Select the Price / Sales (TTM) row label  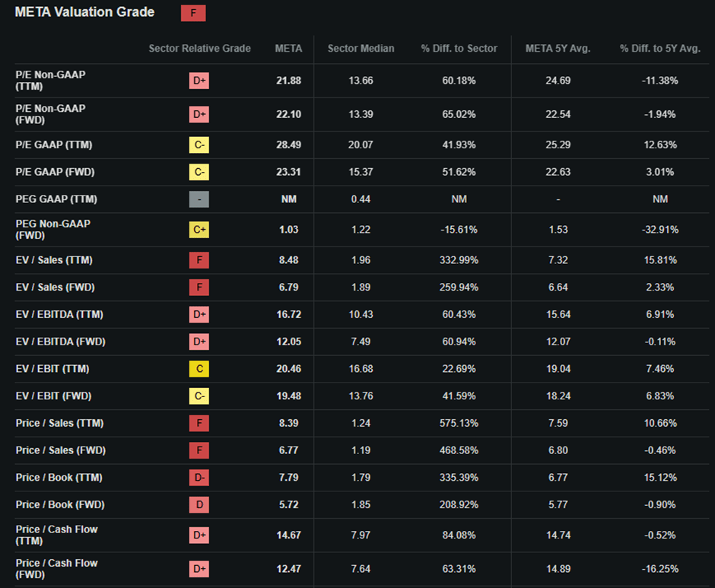[x=60, y=423]
